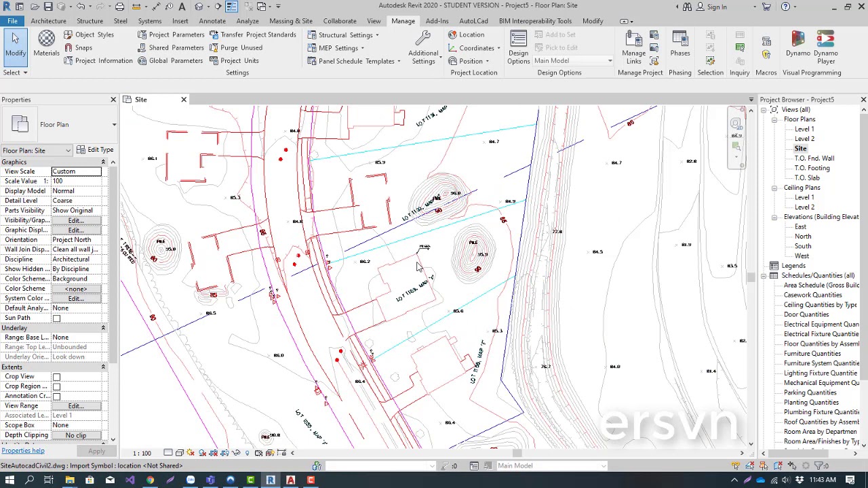Expand Structural Settings dropdown
Viewport: 868px width, 488px height.
377,35
